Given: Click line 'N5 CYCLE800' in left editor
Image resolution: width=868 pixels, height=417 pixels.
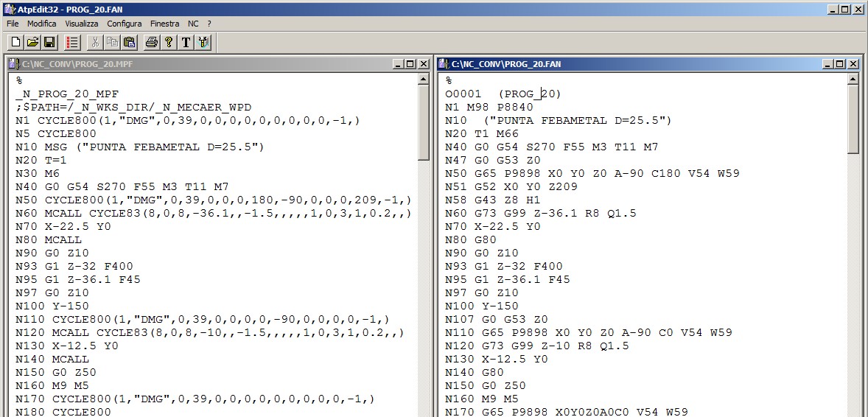Looking at the screenshot, I should coord(56,133).
